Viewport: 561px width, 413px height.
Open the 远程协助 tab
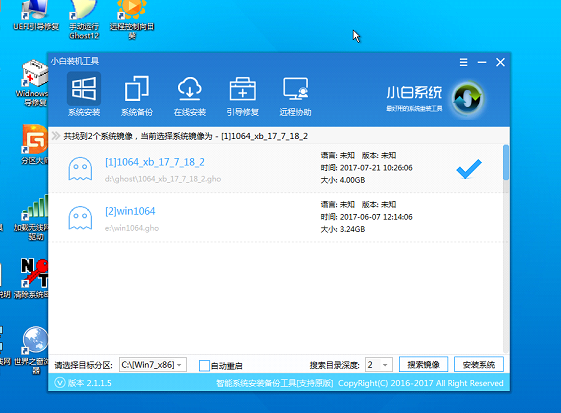click(296, 96)
